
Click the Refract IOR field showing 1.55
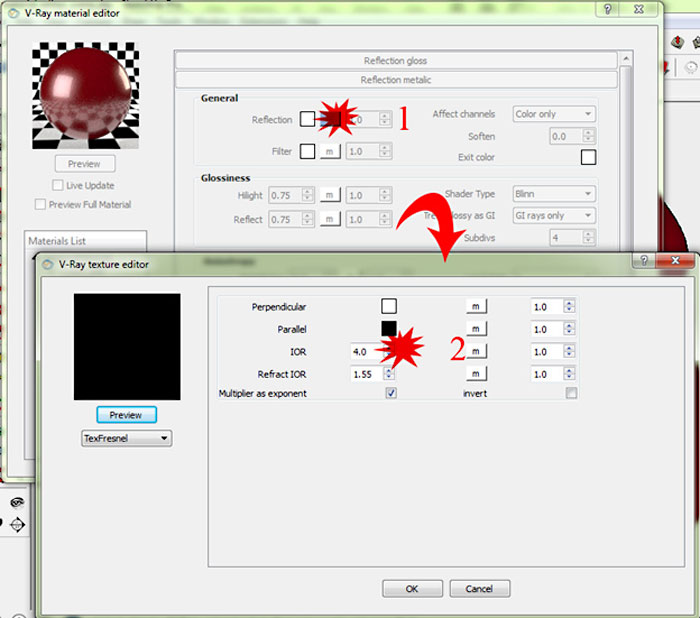point(367,374)
